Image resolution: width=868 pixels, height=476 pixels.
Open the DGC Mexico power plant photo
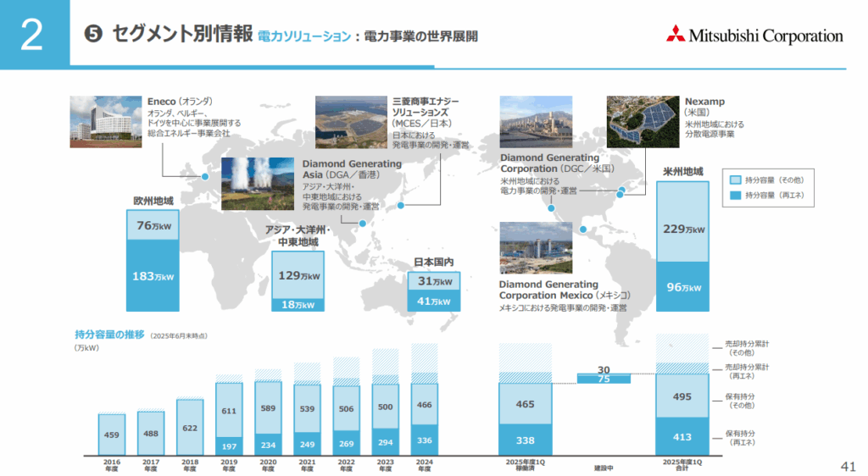[x=536, y=247]
